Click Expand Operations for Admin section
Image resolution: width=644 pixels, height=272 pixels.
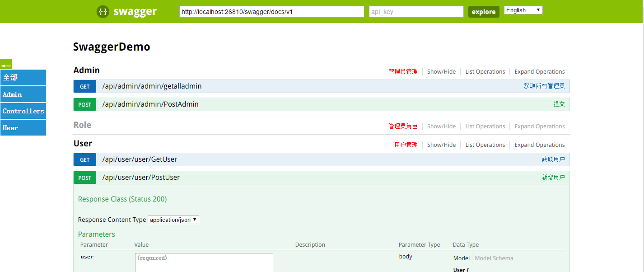point(540,71)
